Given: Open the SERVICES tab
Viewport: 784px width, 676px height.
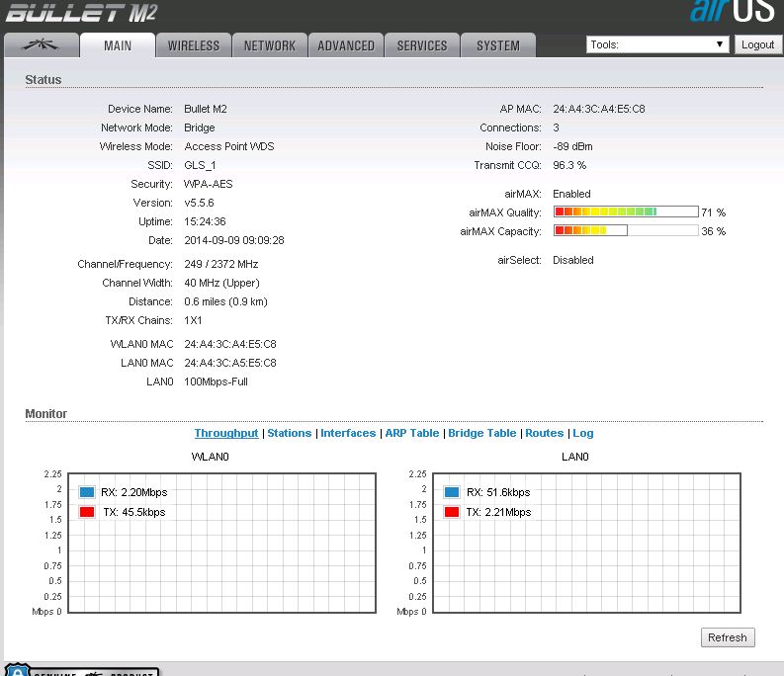Looking at the screenshot, I should tap(422, 45).
